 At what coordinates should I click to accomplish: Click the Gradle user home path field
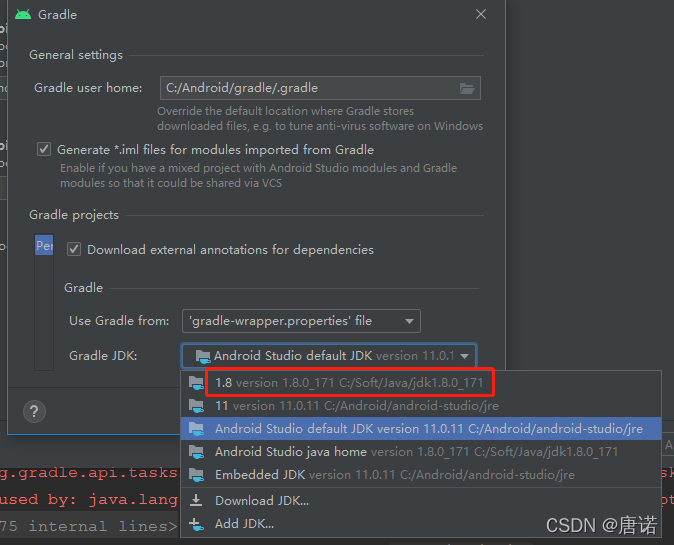click(x=320, y=88)
